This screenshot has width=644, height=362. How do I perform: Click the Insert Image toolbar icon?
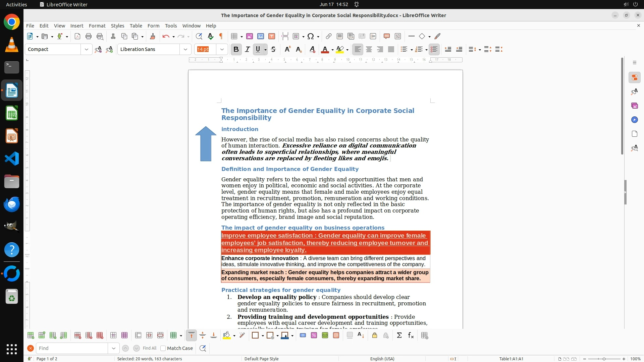coord(250,36)
